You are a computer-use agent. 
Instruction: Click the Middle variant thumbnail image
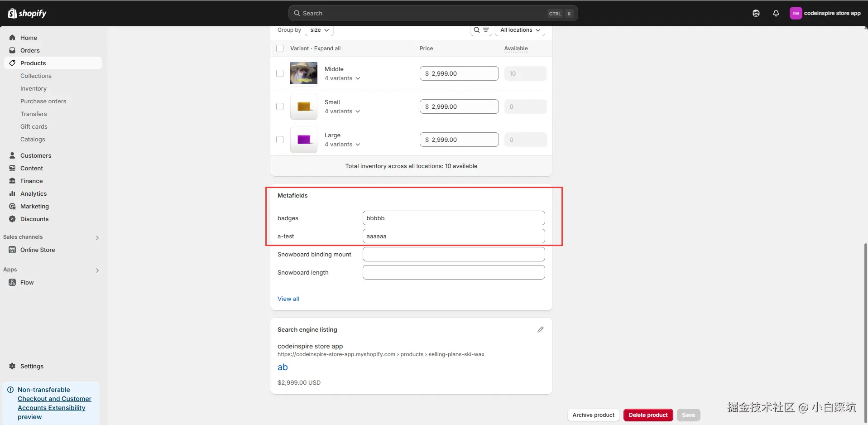pyautogui.click(x=304, y=73)
